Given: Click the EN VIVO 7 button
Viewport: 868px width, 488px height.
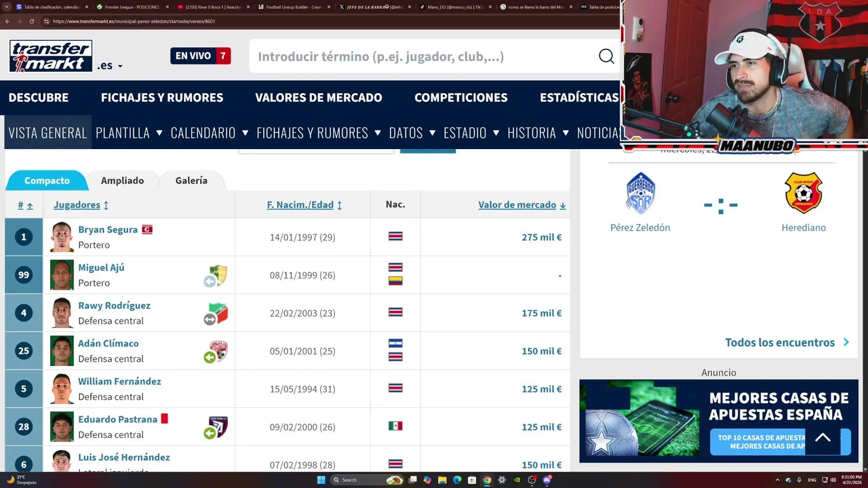Looking at the screenshot, I should point(201,56).
